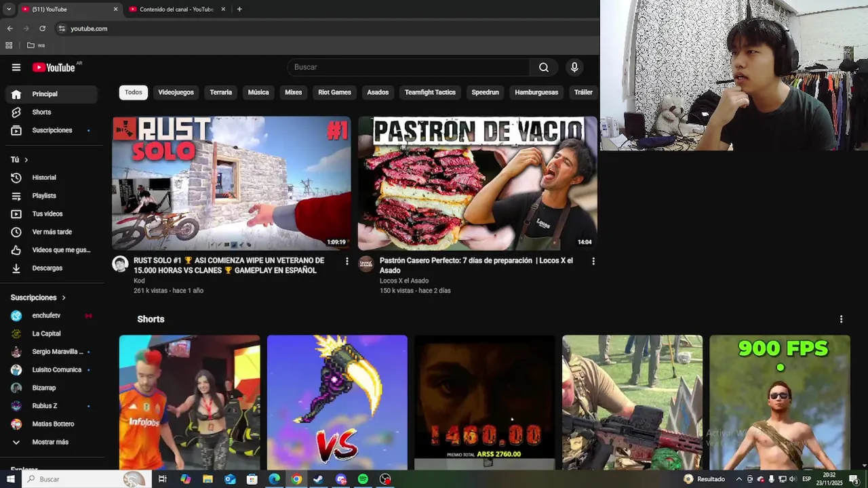Expand Mostrar más subscriptions
This screenshot has height=488, width=868.
pyautogui.click(x=51, y=442)
